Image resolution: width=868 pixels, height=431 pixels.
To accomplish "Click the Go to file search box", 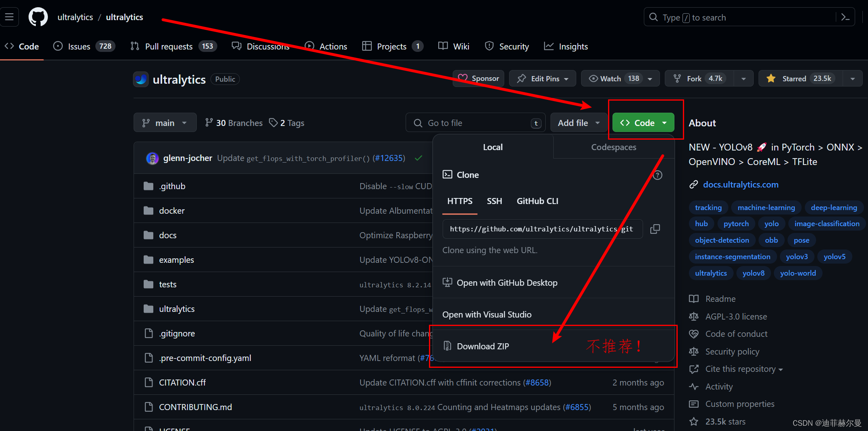I will (x=475, y=123).
